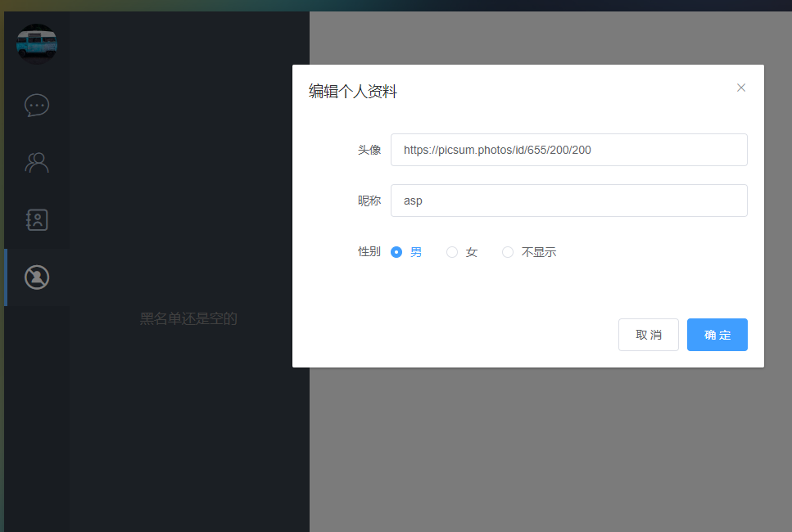Click the 黑名单还是空的 placeholder text
This screenshot has height=532, width=792.
[x=188, y=318]
